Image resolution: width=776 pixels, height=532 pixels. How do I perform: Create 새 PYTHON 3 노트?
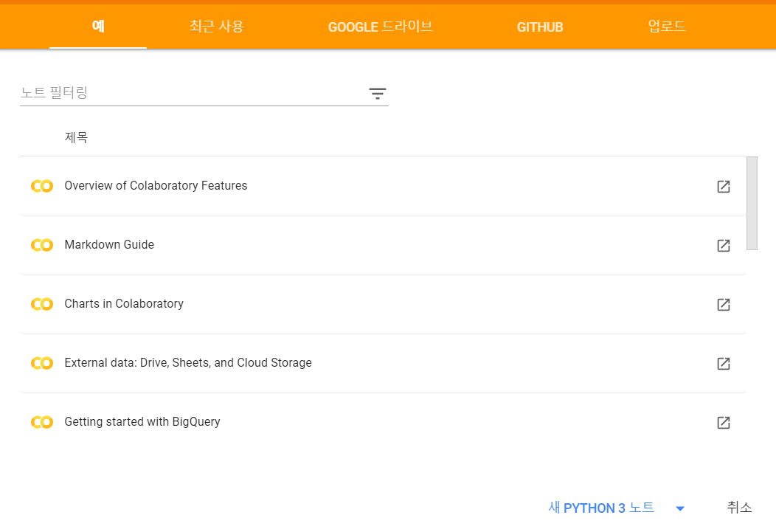[601, 508]
